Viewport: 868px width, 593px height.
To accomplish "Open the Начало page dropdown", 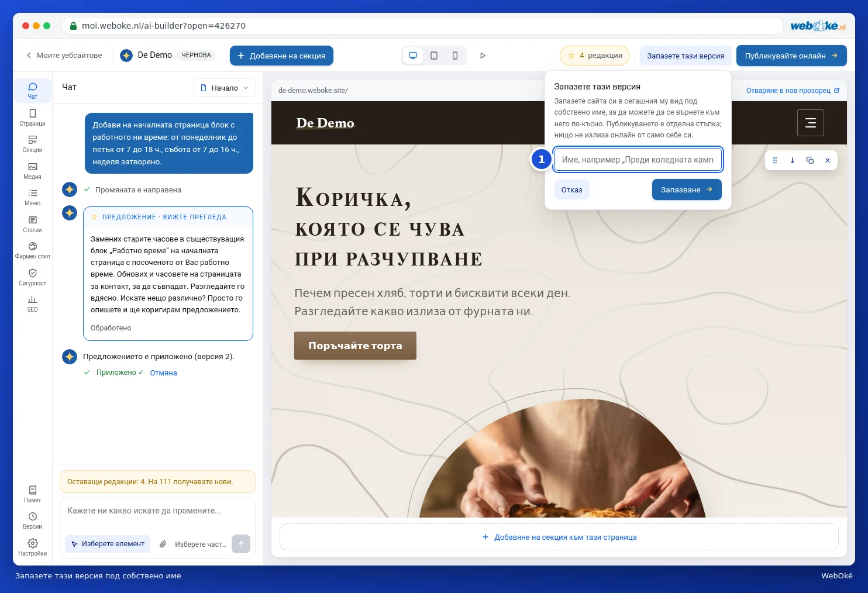I will 224,88.
